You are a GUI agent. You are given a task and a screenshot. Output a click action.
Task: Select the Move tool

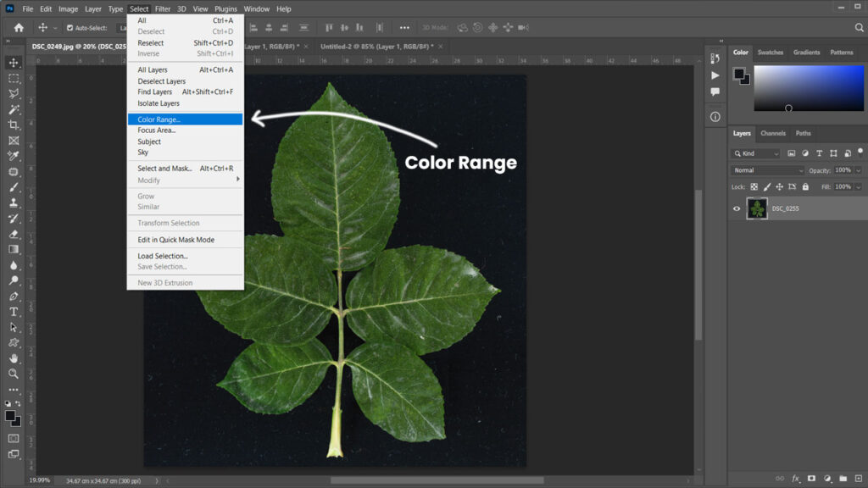[x=12, y=62]
